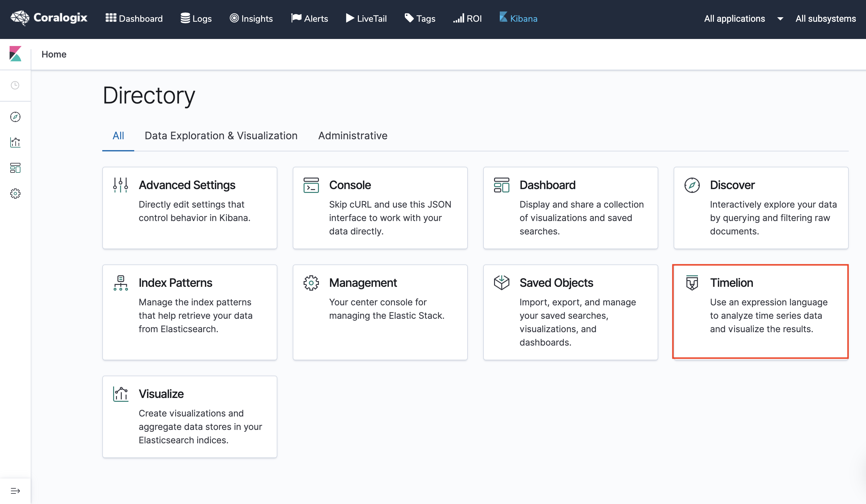This screenshot has height=504, width=866.
Task: Open the Index Patterns card title
Action: (x=175, y=283)
